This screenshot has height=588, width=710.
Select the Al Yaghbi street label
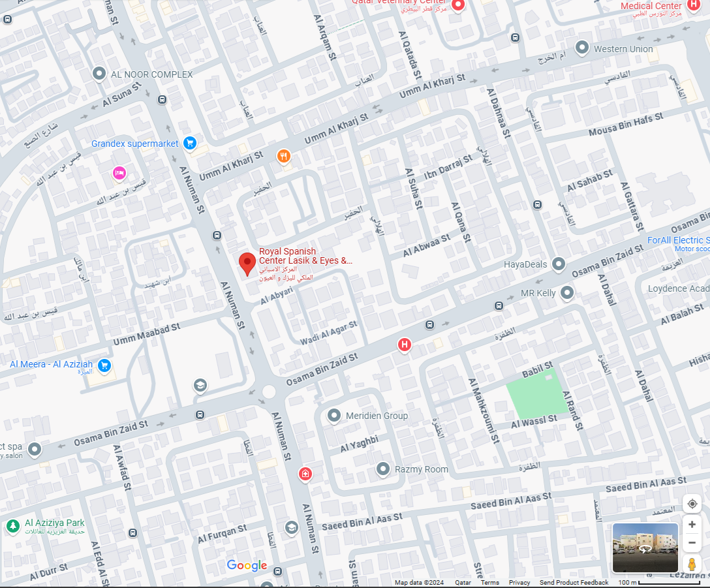360,444
